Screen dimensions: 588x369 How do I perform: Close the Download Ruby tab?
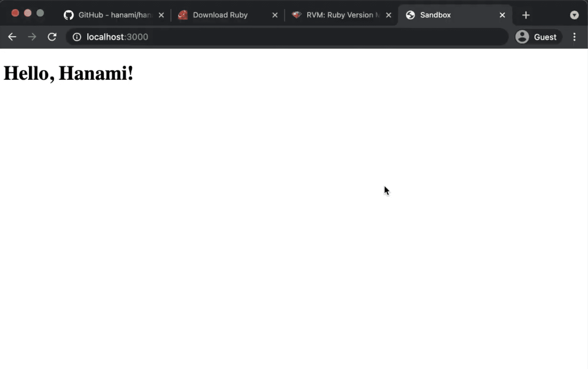click(x=275, y=15)
